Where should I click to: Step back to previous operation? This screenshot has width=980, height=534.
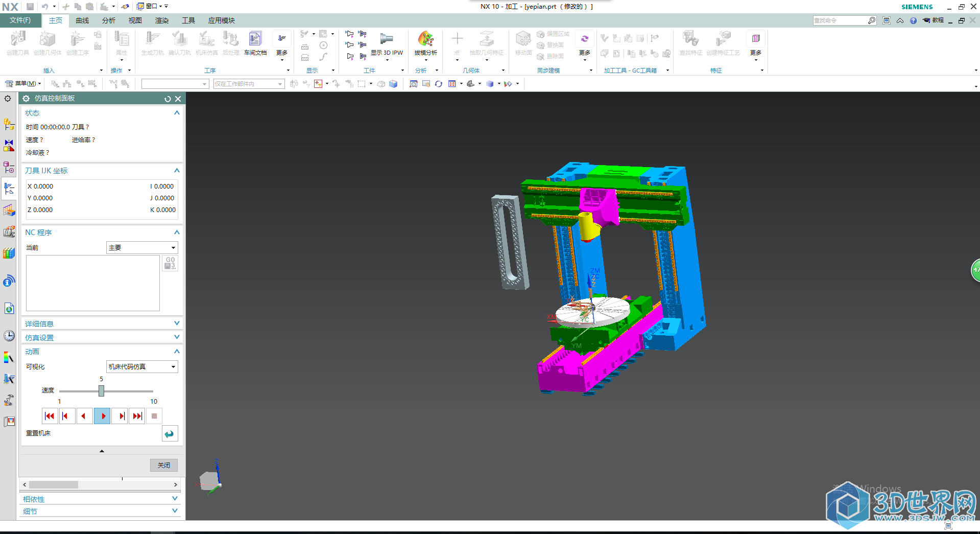(67, 416)
